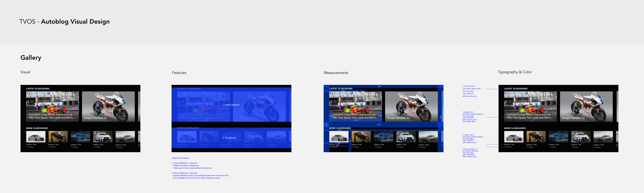Click the 'Features' column label

(179, 73)
